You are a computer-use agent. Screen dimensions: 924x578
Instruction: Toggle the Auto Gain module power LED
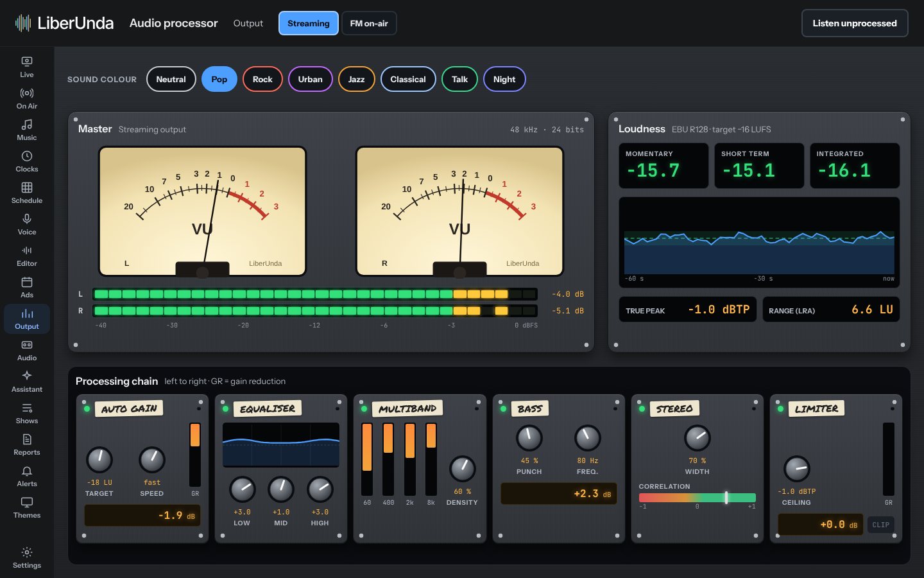coord(87,408)
